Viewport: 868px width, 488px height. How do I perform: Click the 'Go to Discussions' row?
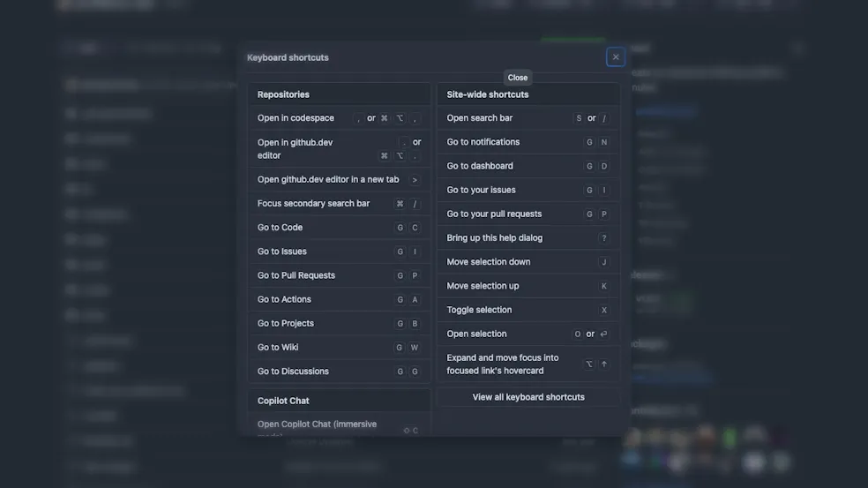[x=340, y=372]
